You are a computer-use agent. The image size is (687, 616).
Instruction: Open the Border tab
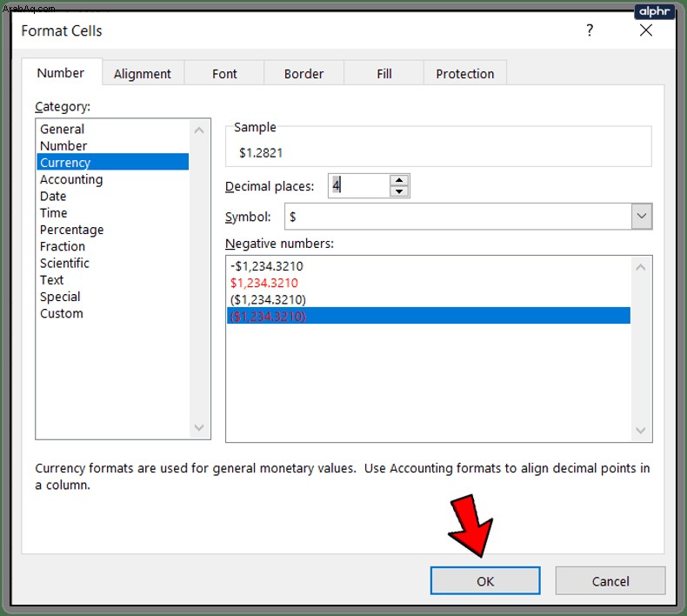click(303, 74)
